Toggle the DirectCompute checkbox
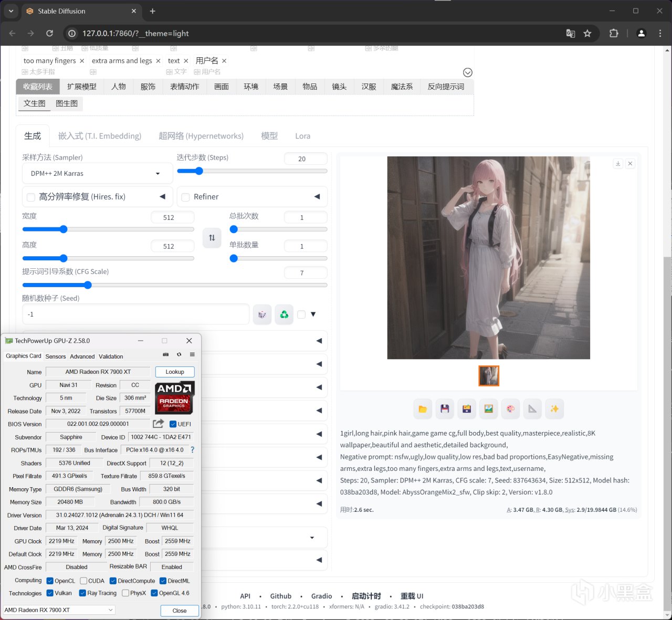 click(x=113, y=581)
